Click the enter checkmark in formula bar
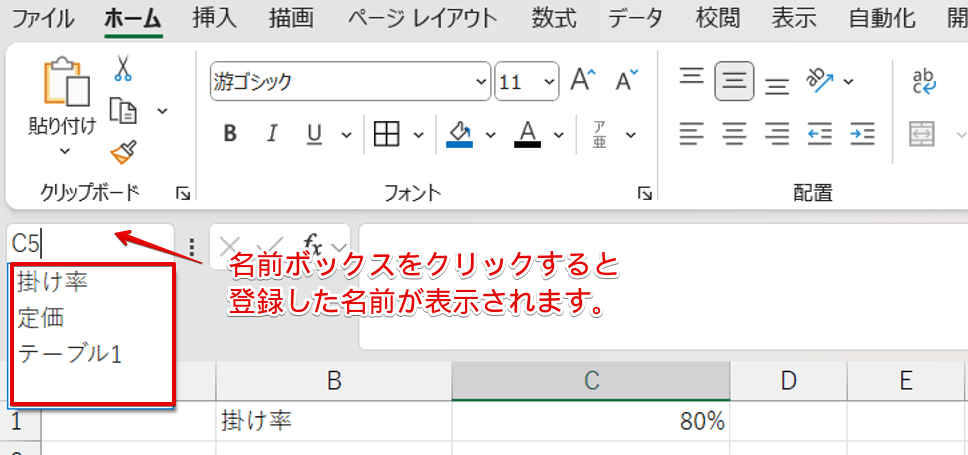Image resolution: width=968 pixels, height=455 pixels. tap(271, 245)
